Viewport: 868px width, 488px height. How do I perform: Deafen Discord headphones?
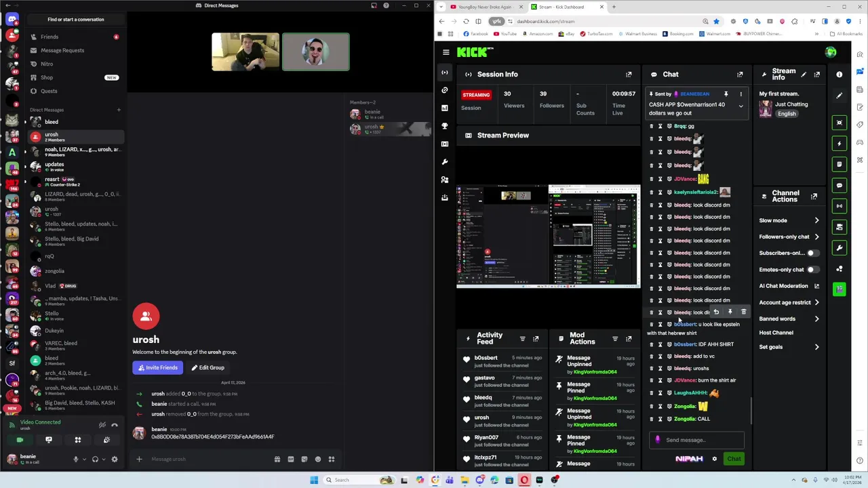click(x=95, y=459)
